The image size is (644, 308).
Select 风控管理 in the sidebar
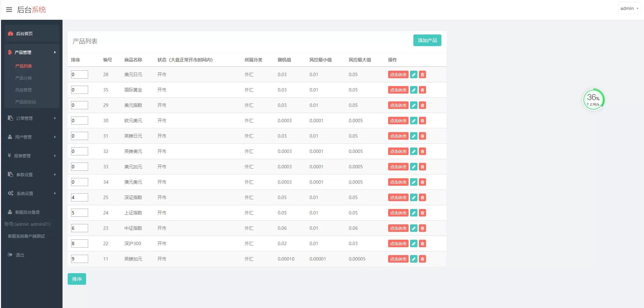pyautogui.click(x=24, y=90)
